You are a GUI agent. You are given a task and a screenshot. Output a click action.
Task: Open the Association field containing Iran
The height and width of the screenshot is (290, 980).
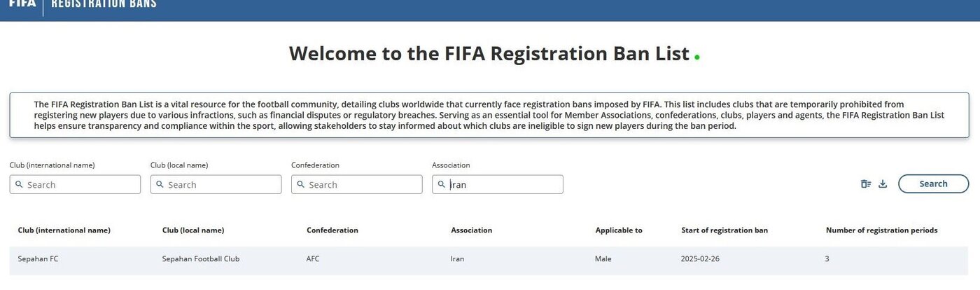(x=503, y=184)
